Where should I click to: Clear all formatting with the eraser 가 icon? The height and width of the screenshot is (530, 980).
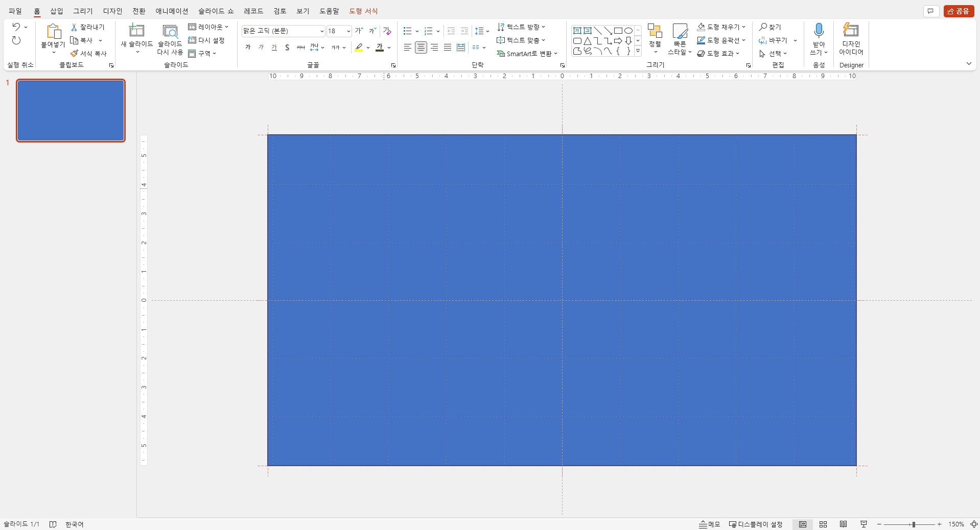tap(387, 31)
